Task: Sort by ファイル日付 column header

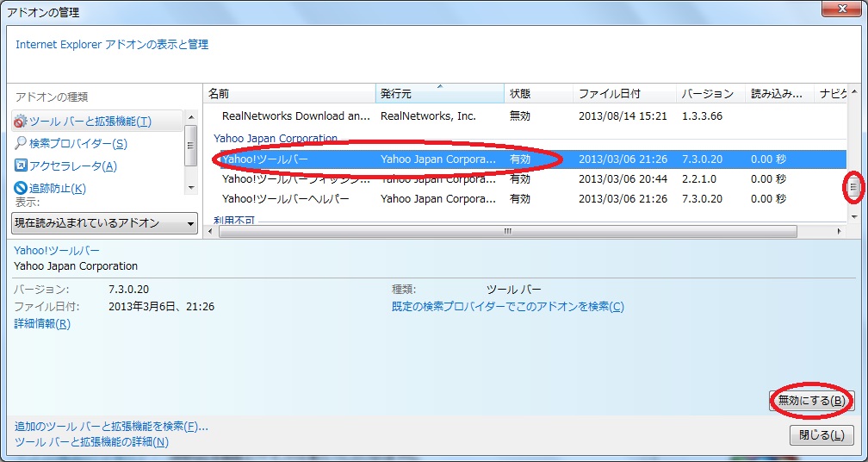Action: point(623,94)
